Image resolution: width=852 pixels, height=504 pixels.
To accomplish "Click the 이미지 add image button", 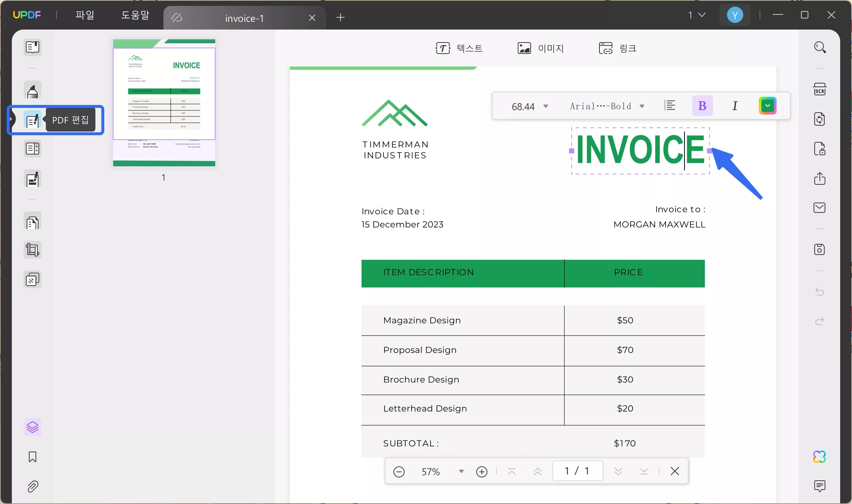I will (x=540, y=48).
